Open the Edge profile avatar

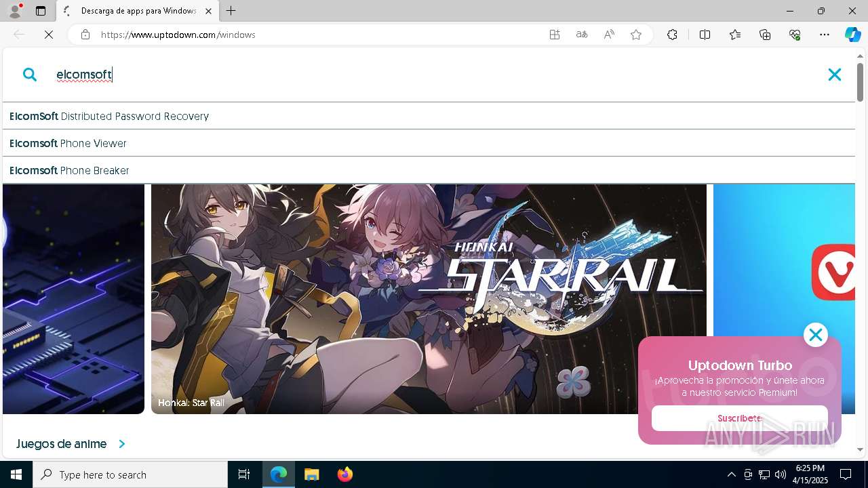coord(14,11)
